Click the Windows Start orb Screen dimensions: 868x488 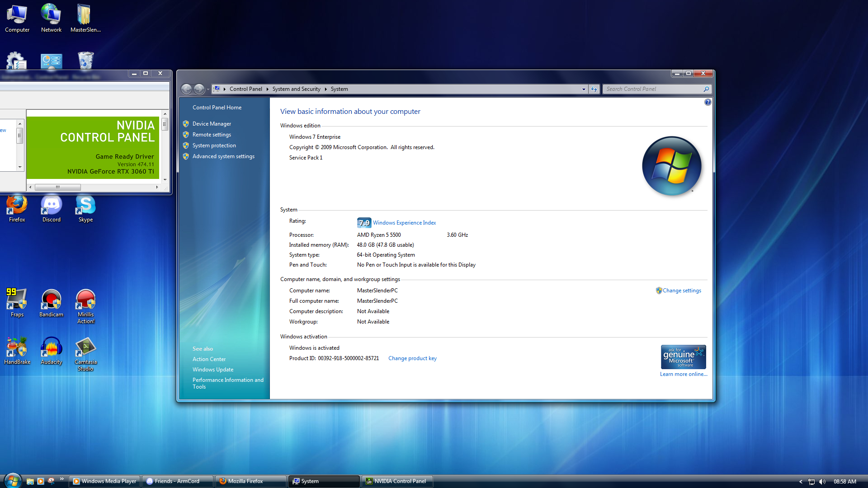[12, 481]
